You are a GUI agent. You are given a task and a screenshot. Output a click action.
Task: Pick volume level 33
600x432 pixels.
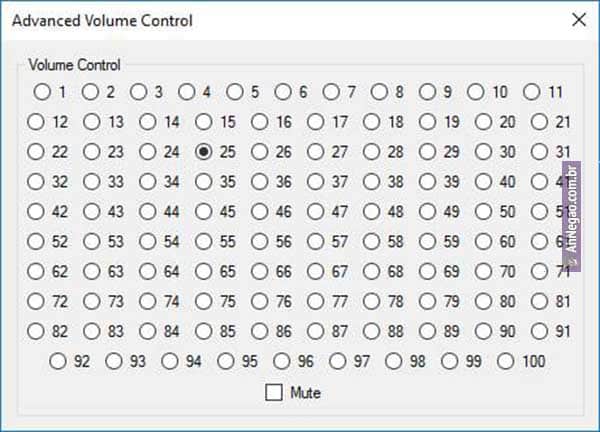(92, 182)
